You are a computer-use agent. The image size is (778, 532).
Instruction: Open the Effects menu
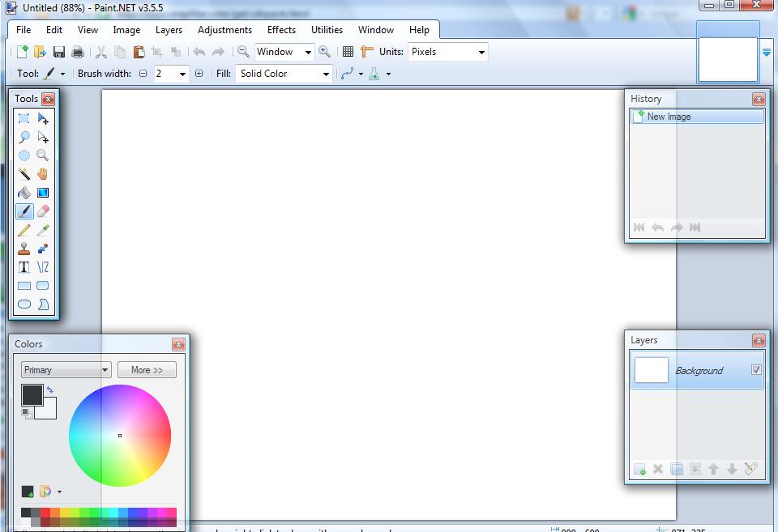point(281,30)
